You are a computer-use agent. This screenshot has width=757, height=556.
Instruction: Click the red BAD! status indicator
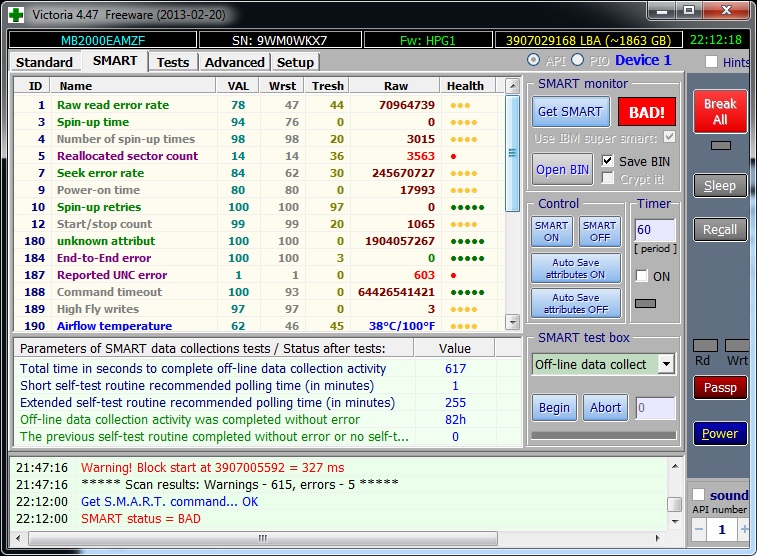click(646, 112)
